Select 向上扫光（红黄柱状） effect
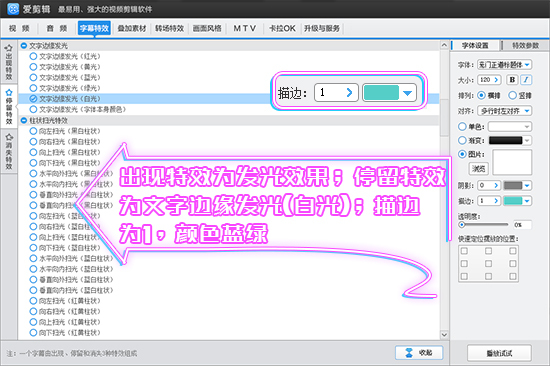The width and height of the screenshot is (550, 366). click(65, 322)
